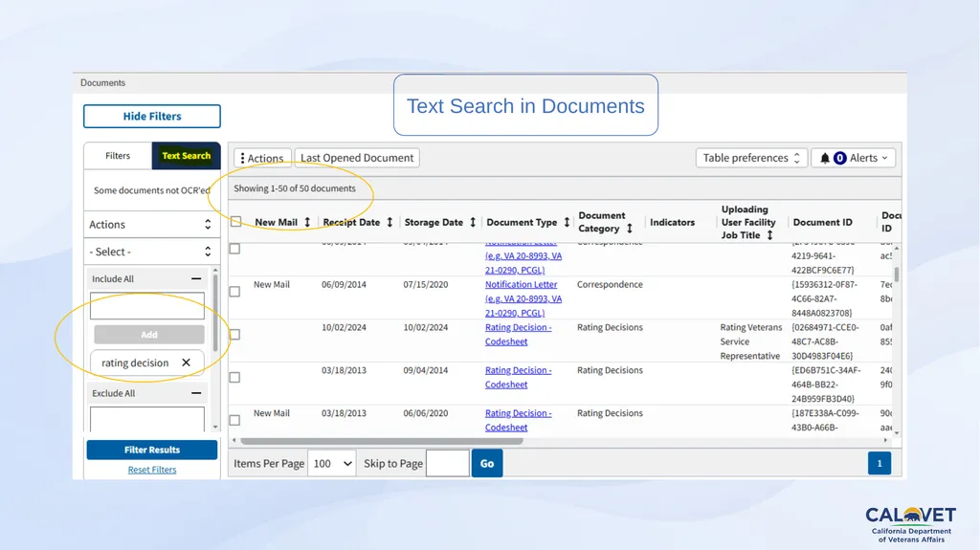Sort by New Mail column arrow
980x550 pixels.
tap(307, 222)
